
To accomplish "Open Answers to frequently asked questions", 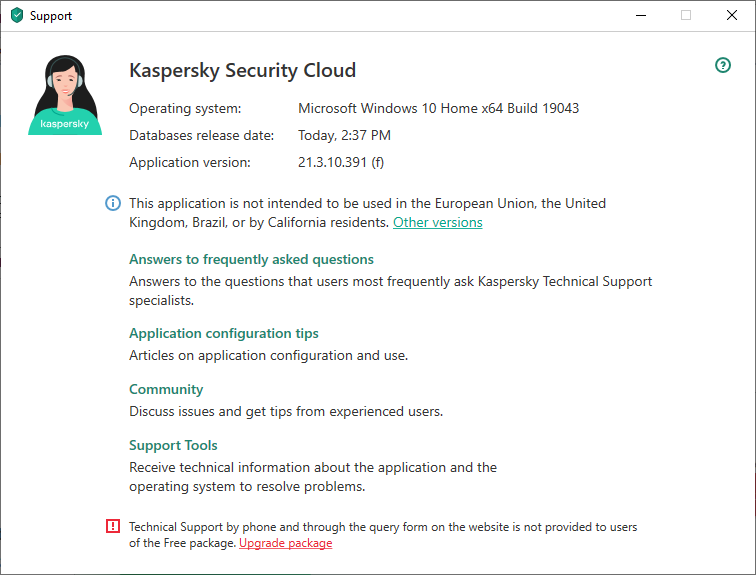I will [x=251, y=259].
